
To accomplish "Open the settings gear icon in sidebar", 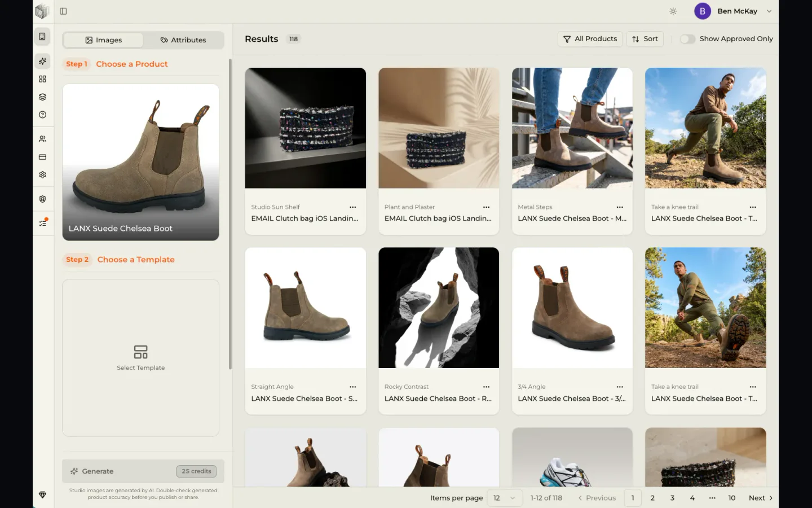I will point(42,175).
